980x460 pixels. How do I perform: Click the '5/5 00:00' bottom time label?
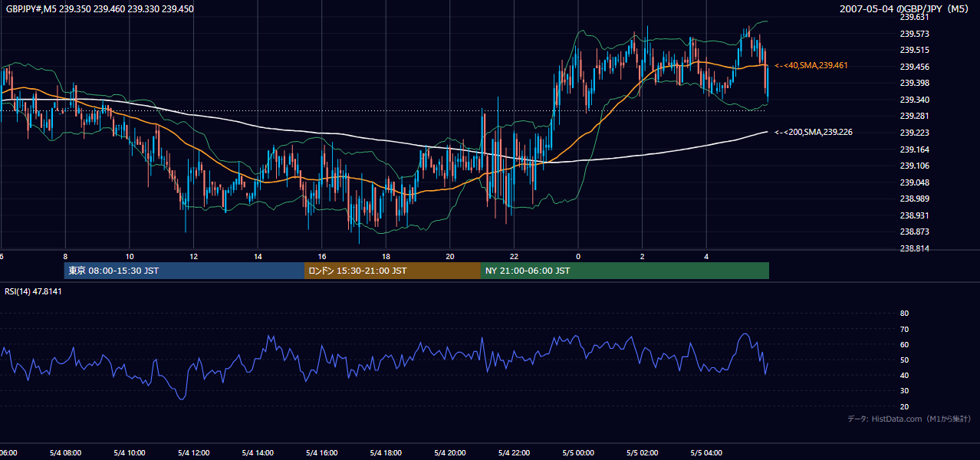coord(578,453)
